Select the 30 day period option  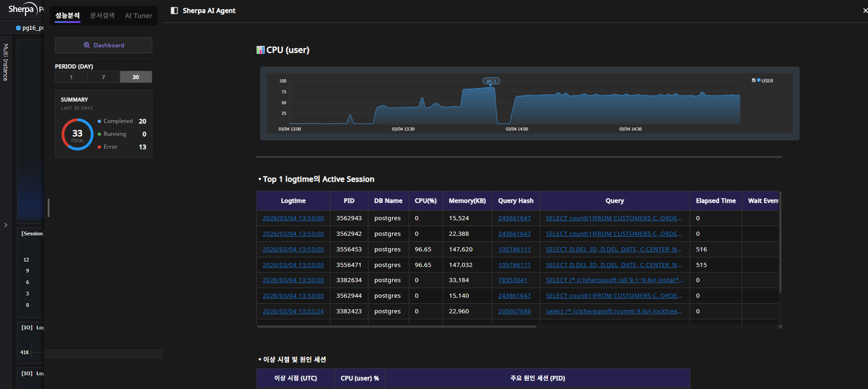tap(136, 77)
